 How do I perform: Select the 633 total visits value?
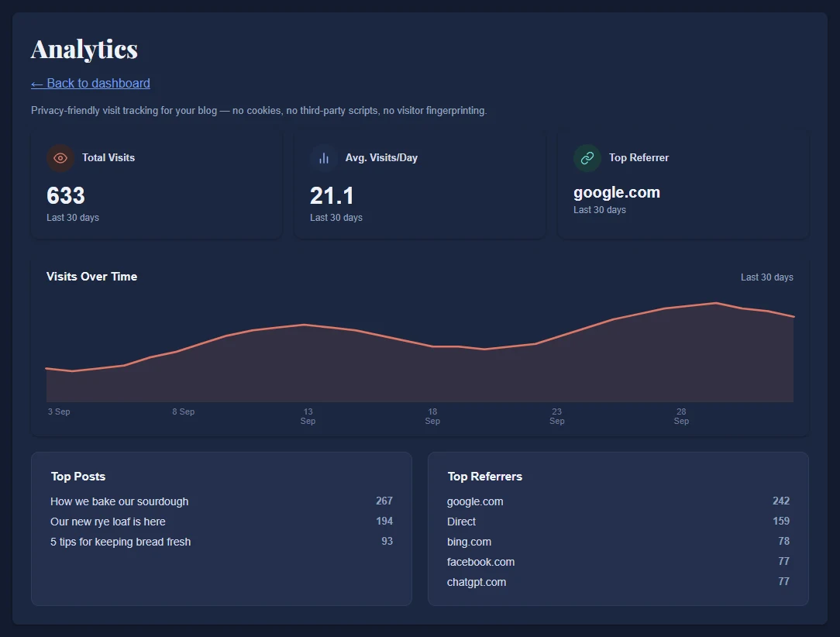66,195
